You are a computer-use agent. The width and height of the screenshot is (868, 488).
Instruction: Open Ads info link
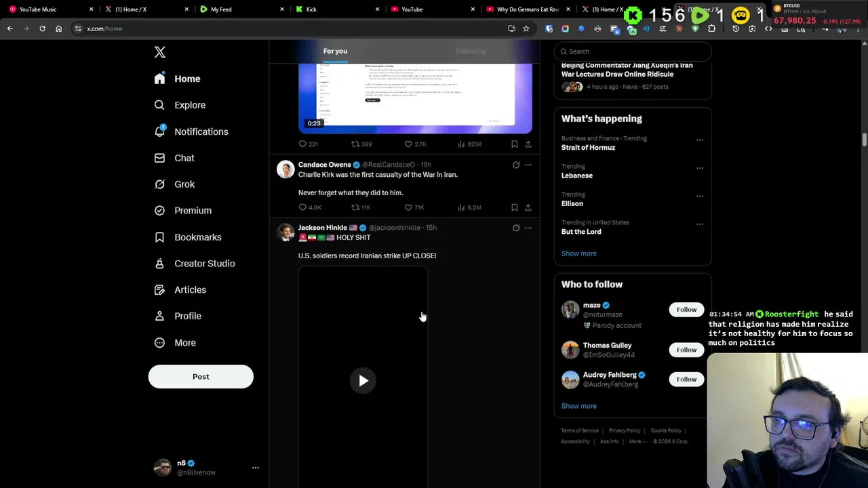(609, 442)
